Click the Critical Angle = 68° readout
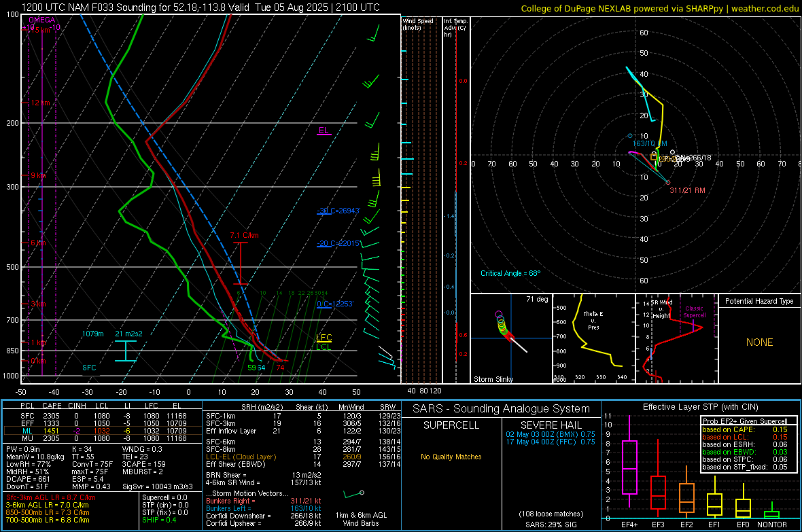 point(510,273)
